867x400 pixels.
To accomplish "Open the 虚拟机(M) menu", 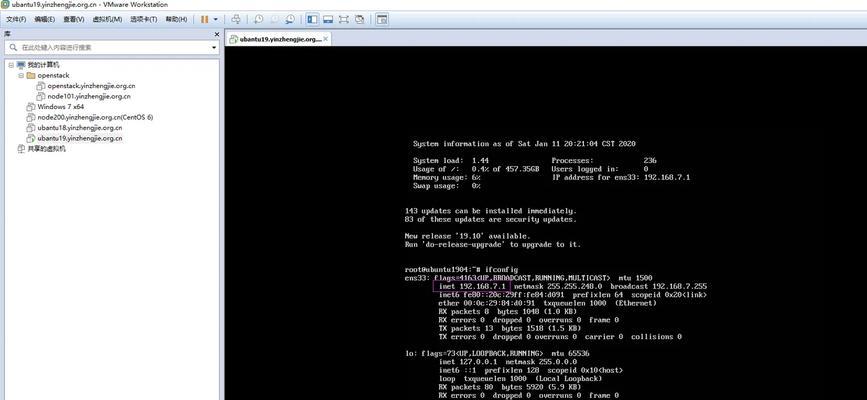I will [107, 19].
